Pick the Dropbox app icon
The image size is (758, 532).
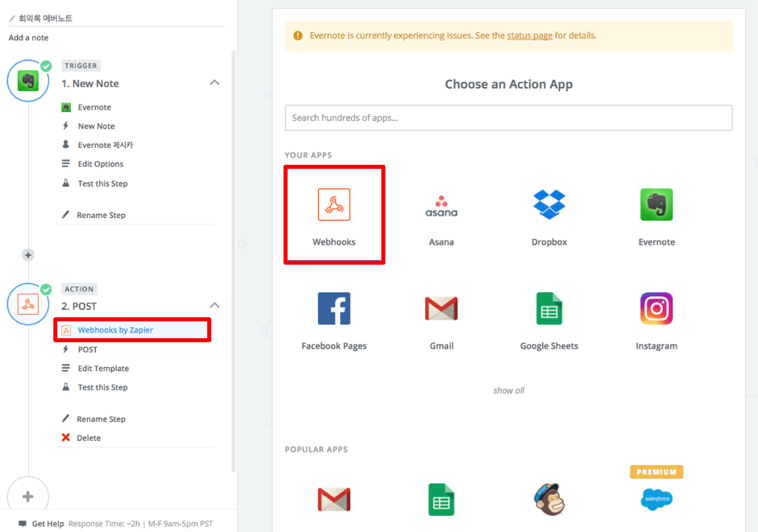point(549,204)
